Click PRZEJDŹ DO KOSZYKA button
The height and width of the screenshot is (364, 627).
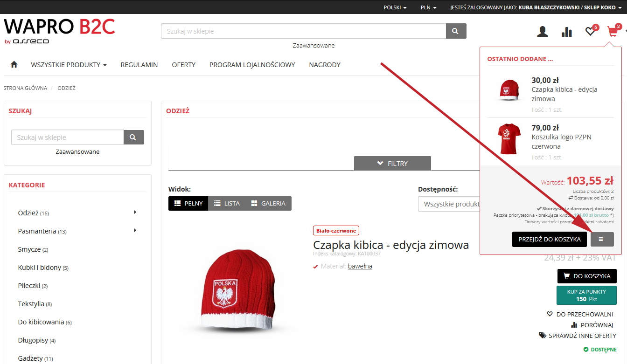coord(550,239)
